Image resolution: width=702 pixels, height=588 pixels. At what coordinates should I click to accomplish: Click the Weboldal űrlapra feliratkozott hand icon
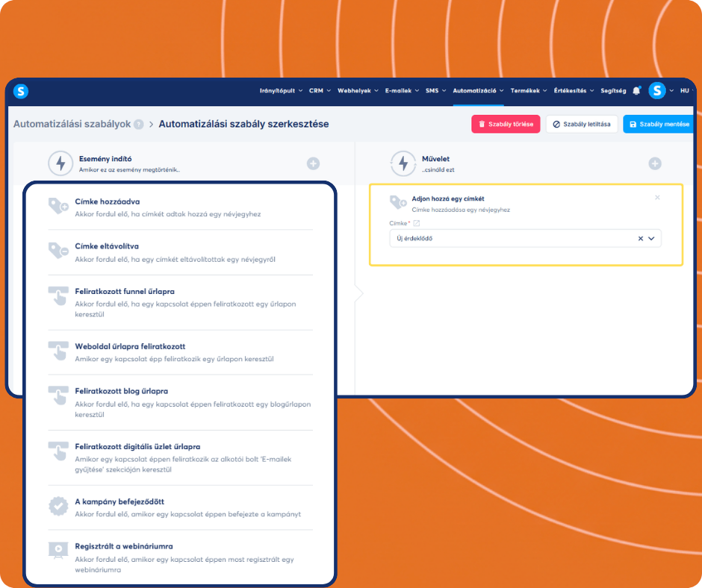pos(58,351)
